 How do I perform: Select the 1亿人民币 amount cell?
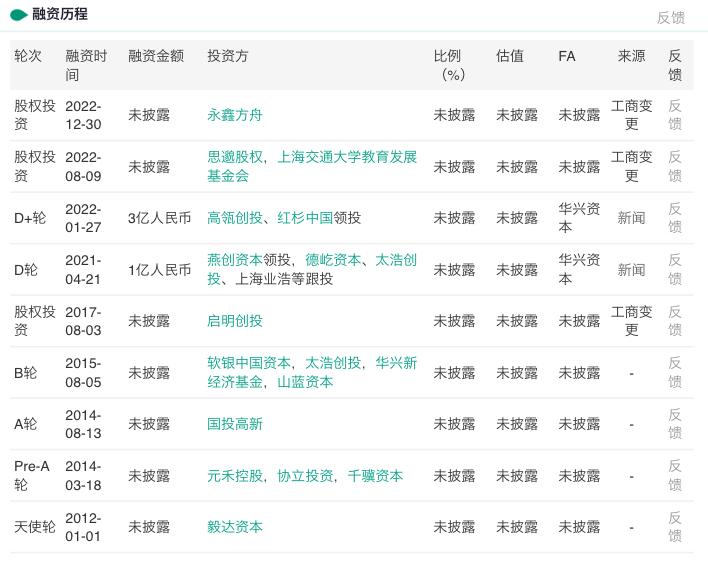point(159,270)
